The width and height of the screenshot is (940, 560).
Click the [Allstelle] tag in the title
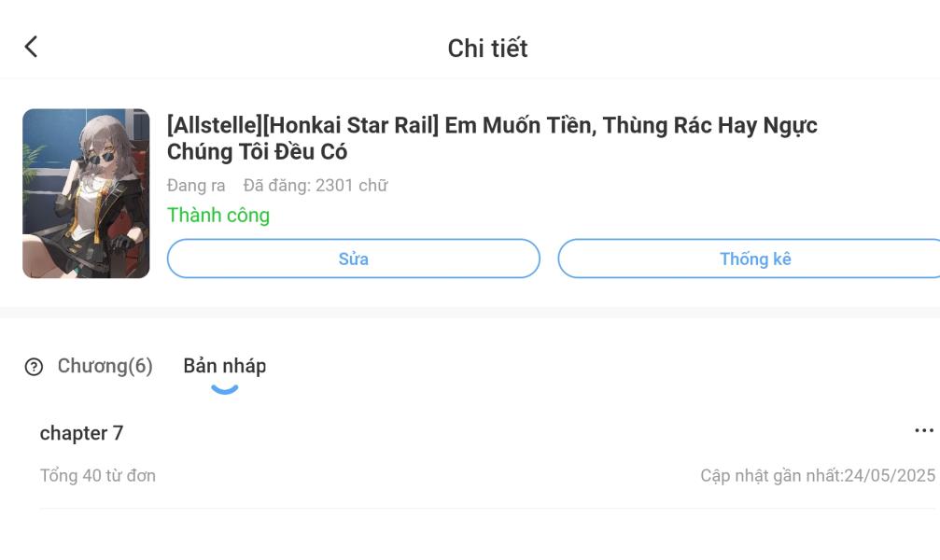[214, 125]
